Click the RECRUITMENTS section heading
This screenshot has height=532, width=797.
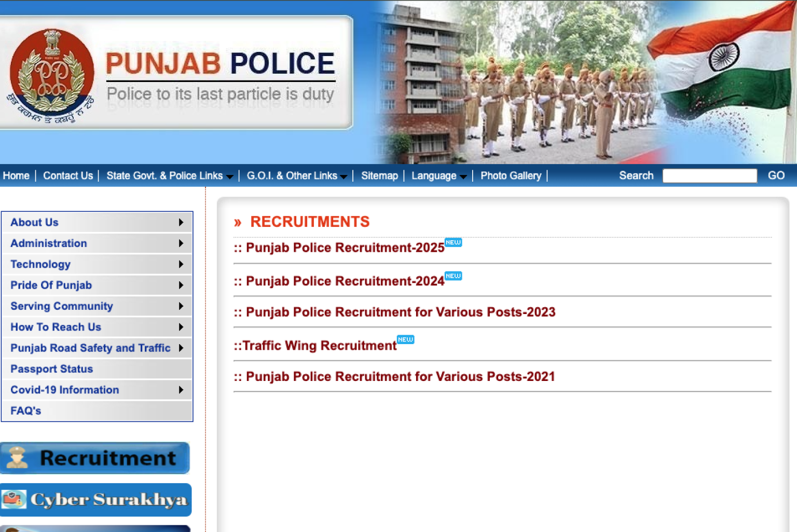coord(310,222)
